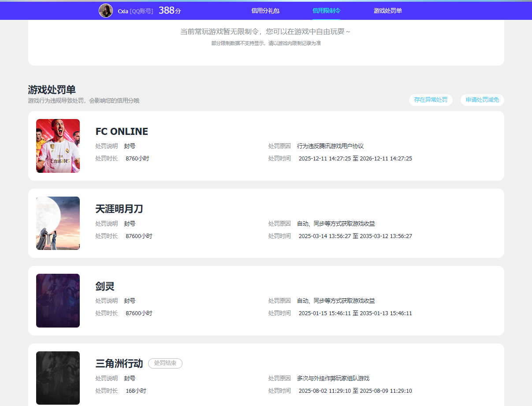The height and width of the screenshot is (406, 532).
Task: Click the 部分限制数据不支持显示 note
Action: point(266,43)
